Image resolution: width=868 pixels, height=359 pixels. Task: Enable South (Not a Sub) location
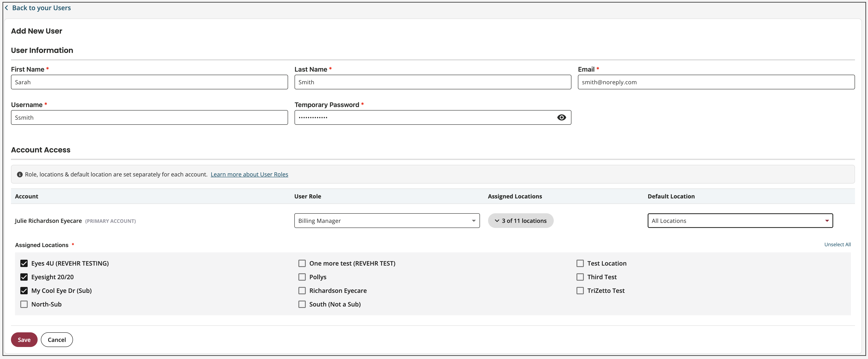(x=302, y=304)
